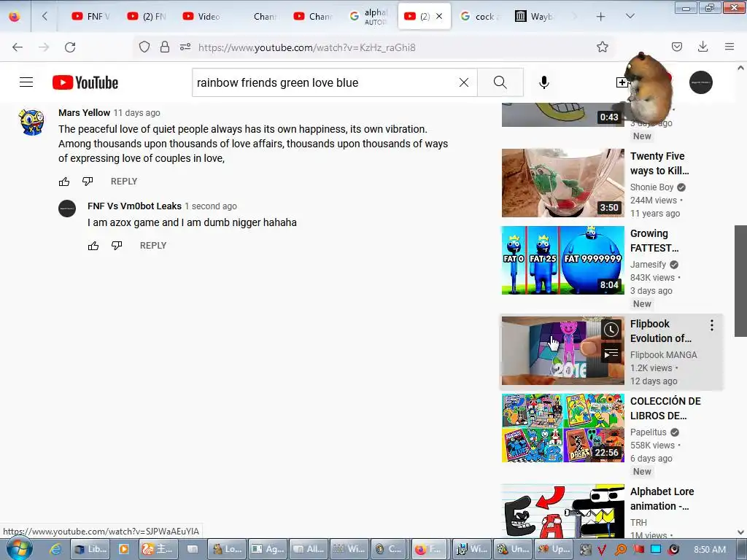Screen dimensions: 747x560
Task: Click the page scrollbar thumb
Action: click(740, 281)
